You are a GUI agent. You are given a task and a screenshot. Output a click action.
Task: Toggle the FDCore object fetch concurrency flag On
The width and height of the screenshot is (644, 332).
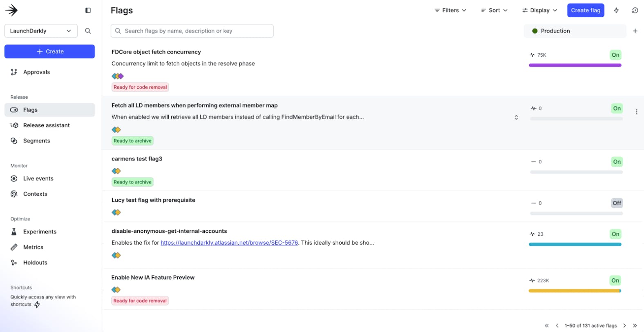click(615, 55)
